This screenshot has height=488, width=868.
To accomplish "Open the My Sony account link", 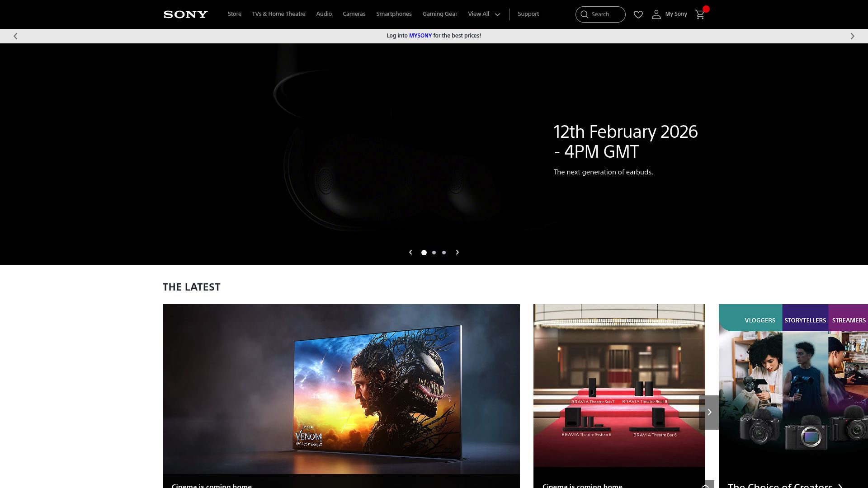I will [x=676, y=14].
